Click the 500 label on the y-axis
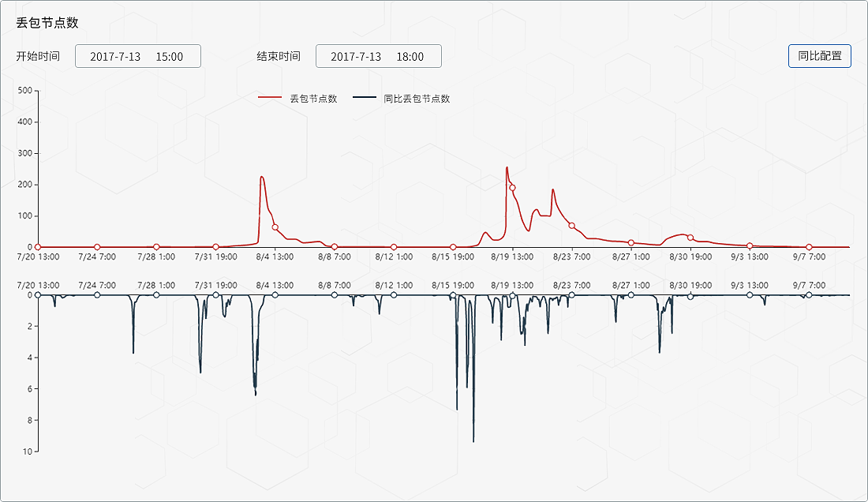868x502 pixels. click(26, 91)
